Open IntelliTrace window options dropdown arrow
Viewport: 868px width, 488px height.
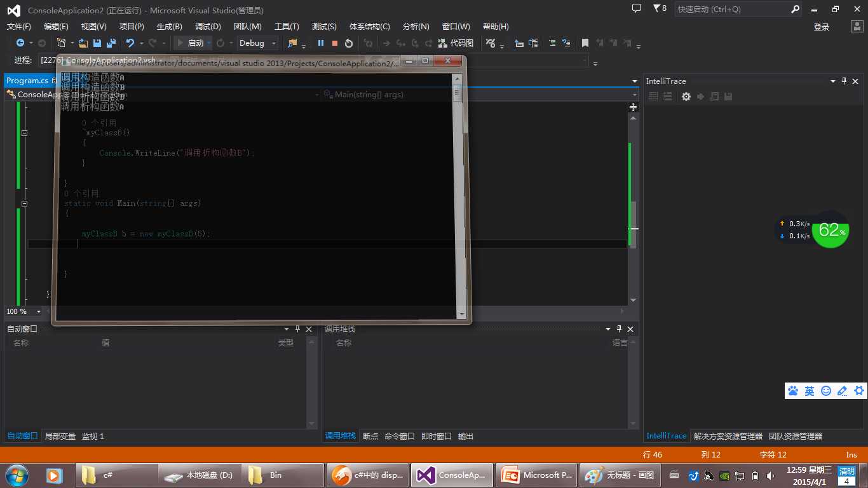pos(833,81)
